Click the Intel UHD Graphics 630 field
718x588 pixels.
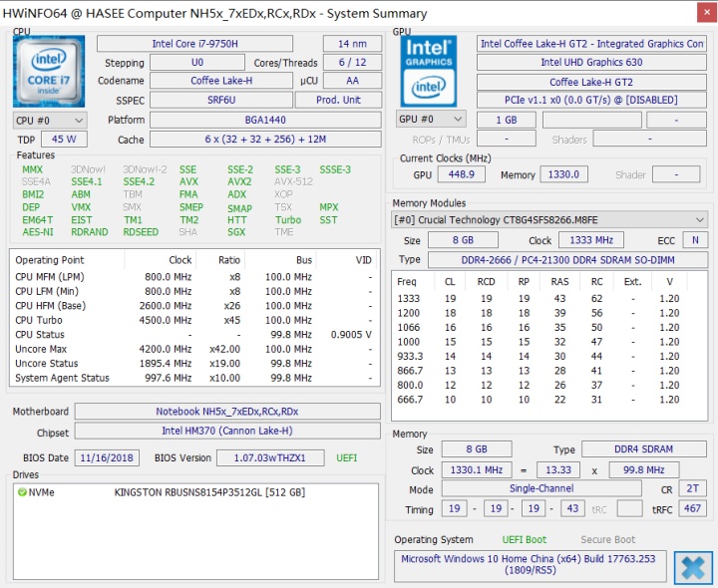(x=591, y=62)
